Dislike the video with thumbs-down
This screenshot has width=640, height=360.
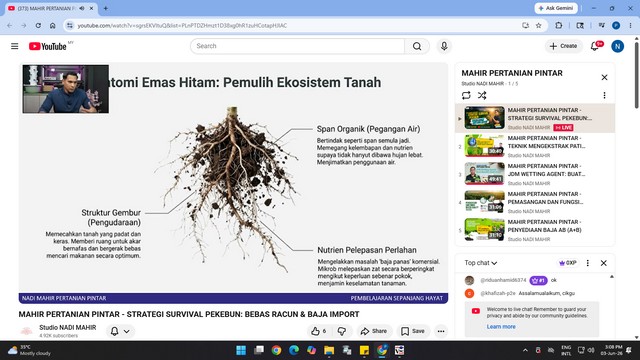click(342, 331)
